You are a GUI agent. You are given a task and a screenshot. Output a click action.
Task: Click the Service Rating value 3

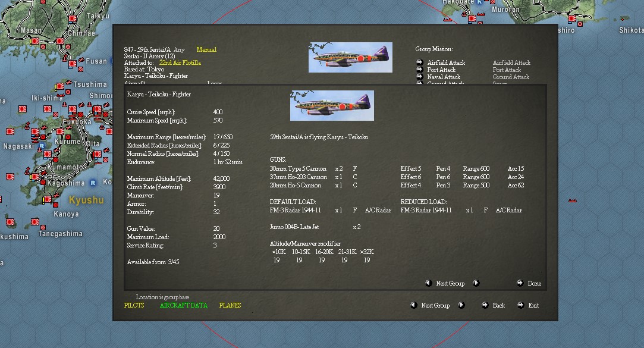215,245
